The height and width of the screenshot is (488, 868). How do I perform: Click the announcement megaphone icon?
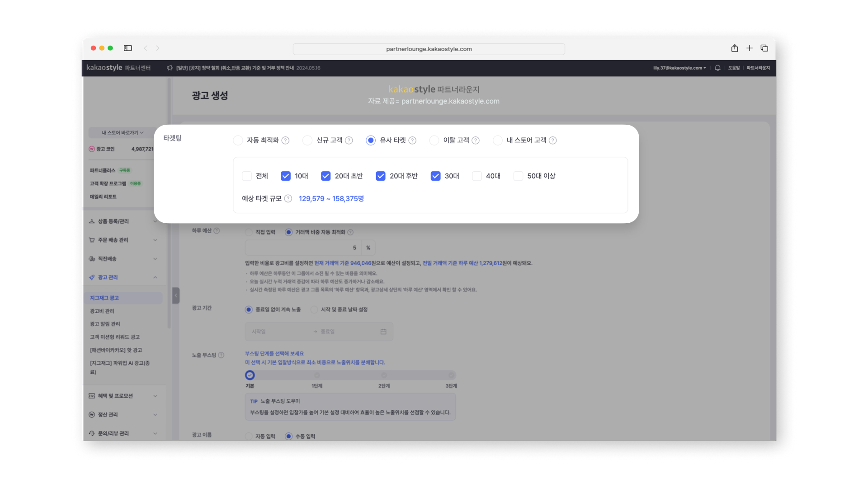coord(170,68)
